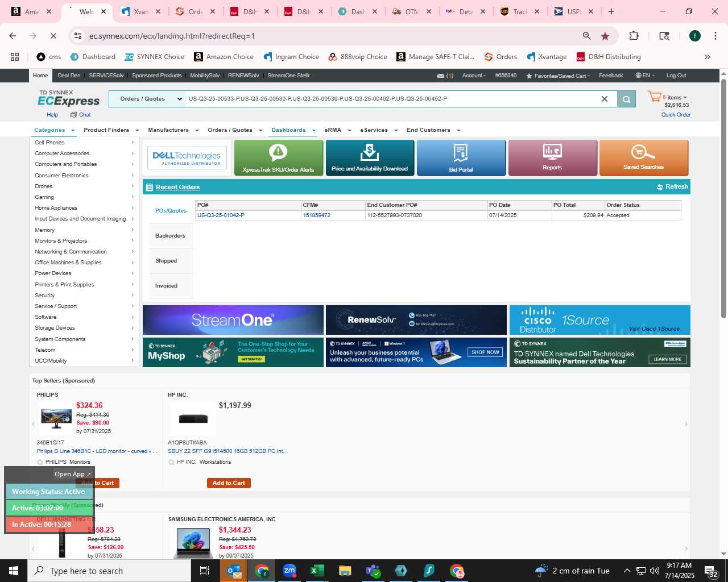Click the zoom magnifier icon in address bar

coord(586,36)
